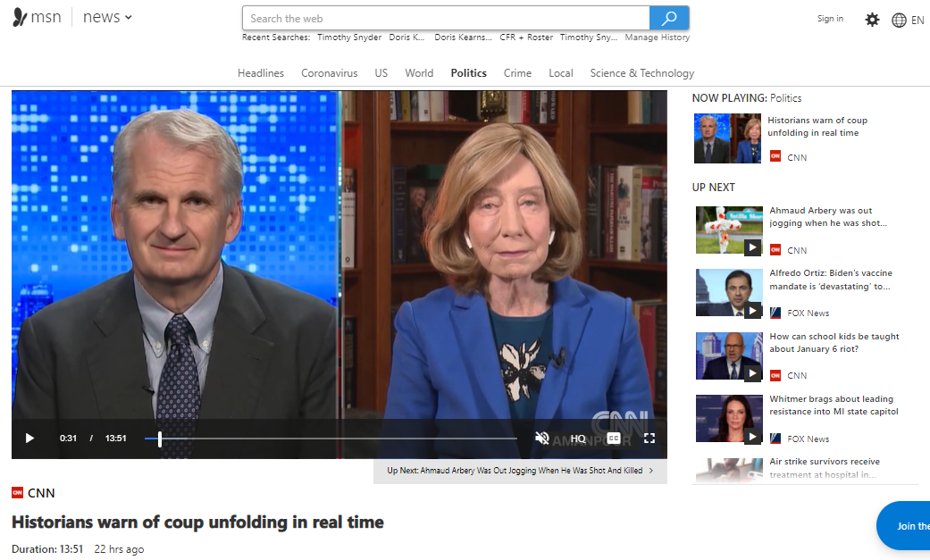Screen dimensions: 930x560
Task: Unmute the video sound
Action: (541, 438)
